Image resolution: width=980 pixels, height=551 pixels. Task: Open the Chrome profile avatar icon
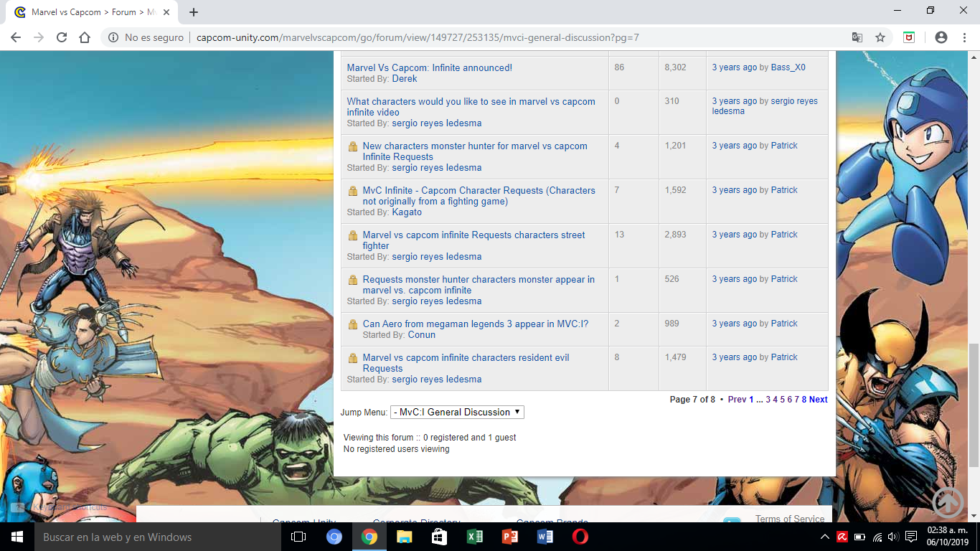941,37
